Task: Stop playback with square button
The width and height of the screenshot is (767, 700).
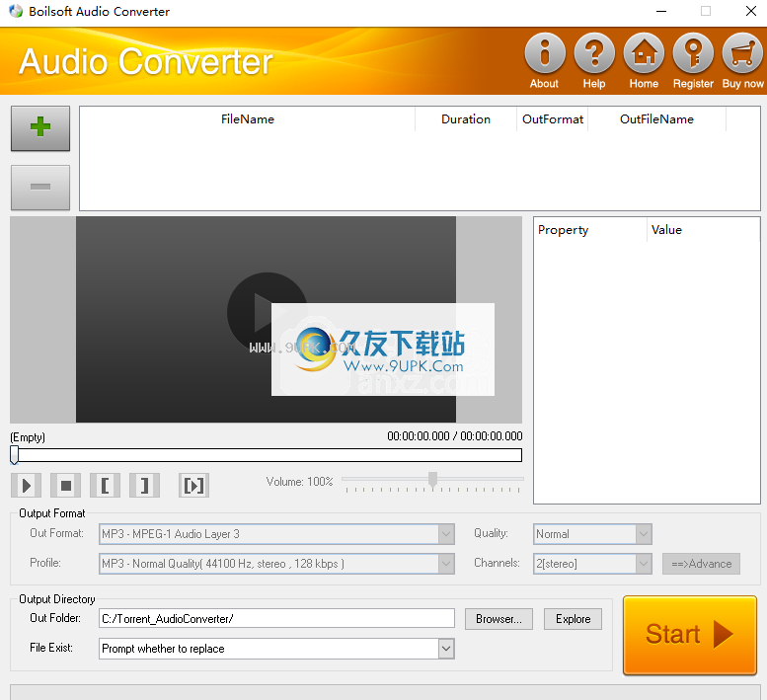Action: point(65,485)
